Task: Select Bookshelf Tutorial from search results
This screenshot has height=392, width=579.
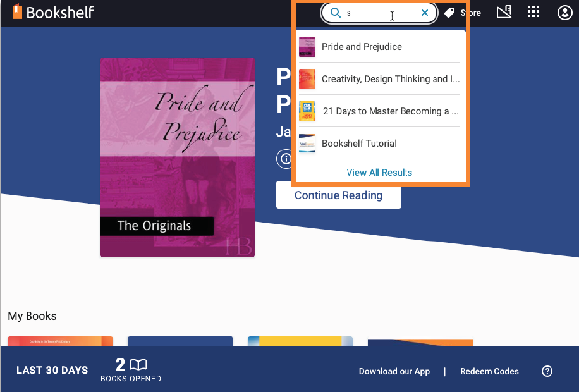Action: 359,144
